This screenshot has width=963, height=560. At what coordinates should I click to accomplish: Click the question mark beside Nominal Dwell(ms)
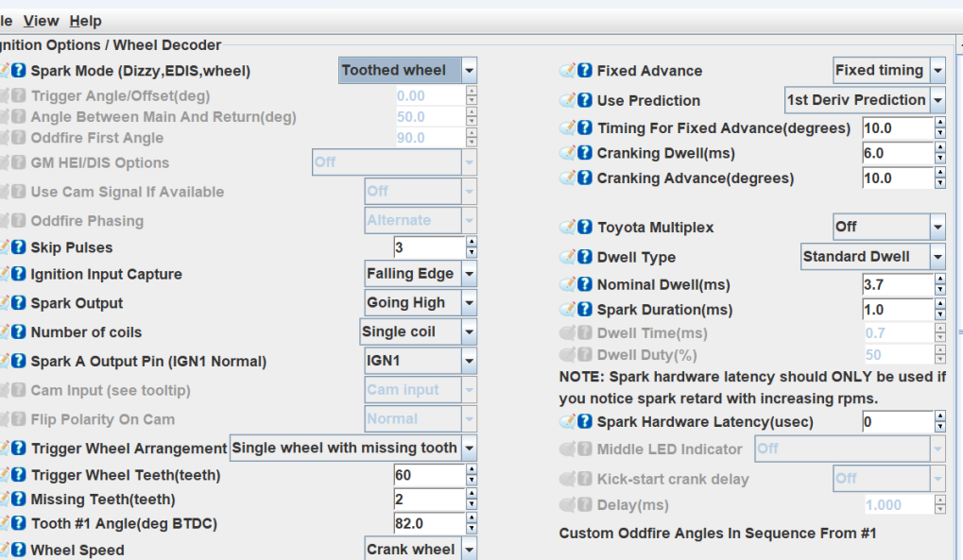[585, 284]
